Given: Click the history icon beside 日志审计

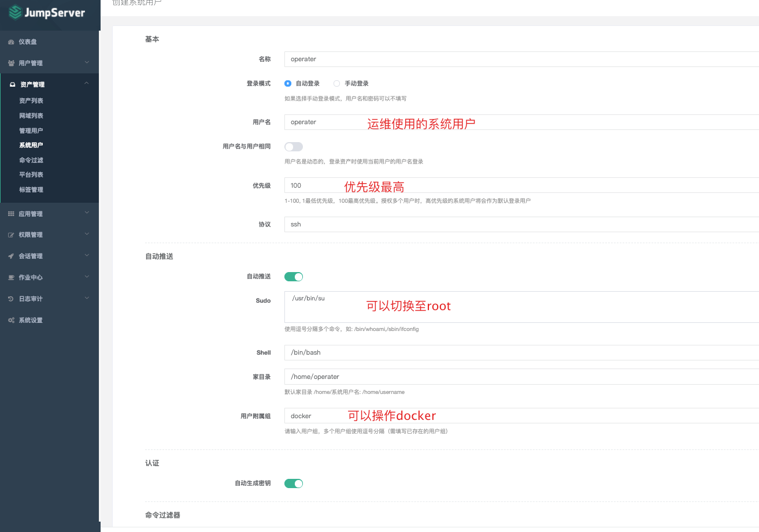Looking at the screenshot, I should coord(11,299).
